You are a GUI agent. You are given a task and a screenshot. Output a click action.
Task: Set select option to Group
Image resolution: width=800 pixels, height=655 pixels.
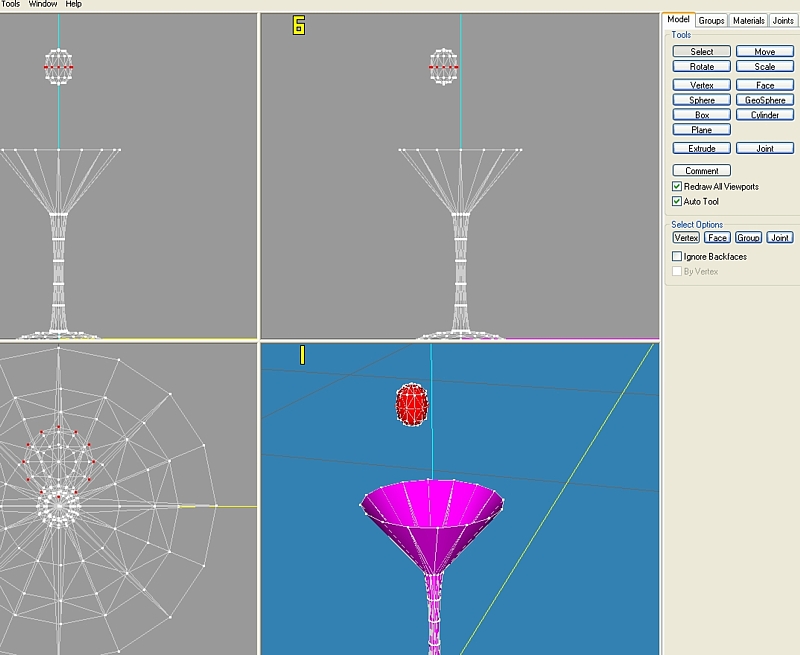coord(748,238)
